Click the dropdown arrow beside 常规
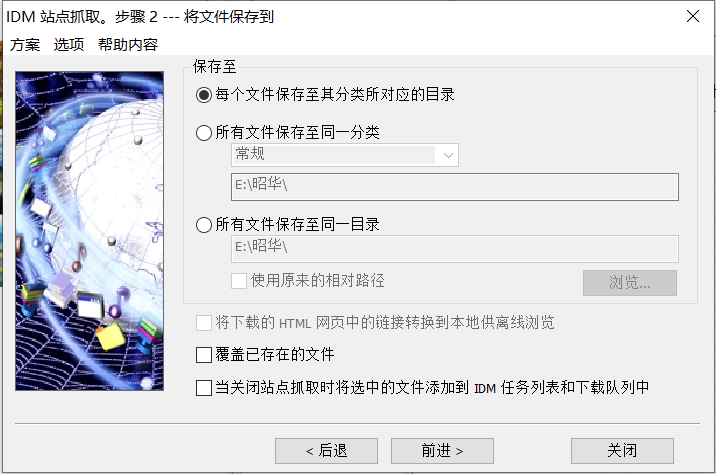Viewport: 716px width, 474px height. 448,155
